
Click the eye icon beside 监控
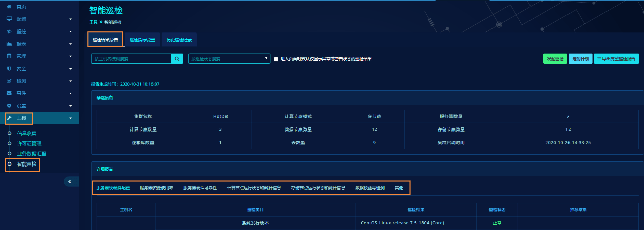point(9,31)
